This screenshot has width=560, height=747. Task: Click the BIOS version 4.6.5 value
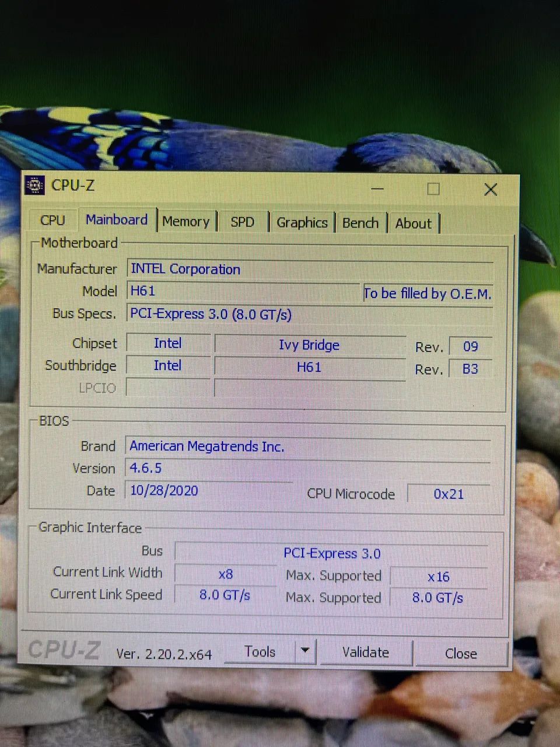click(308, 469)
